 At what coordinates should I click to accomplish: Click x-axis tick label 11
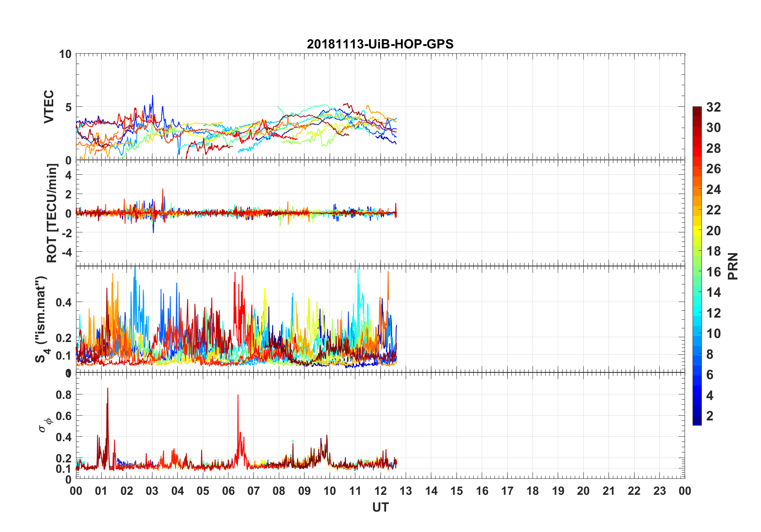pyautogui.click(x=355, y=491)
